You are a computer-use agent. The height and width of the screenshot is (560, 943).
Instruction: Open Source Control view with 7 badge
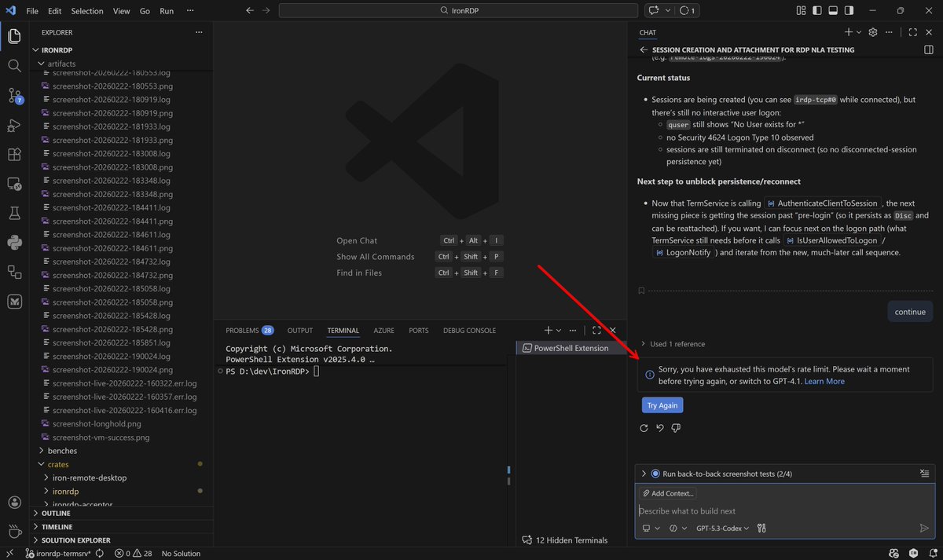coord(14,96)
